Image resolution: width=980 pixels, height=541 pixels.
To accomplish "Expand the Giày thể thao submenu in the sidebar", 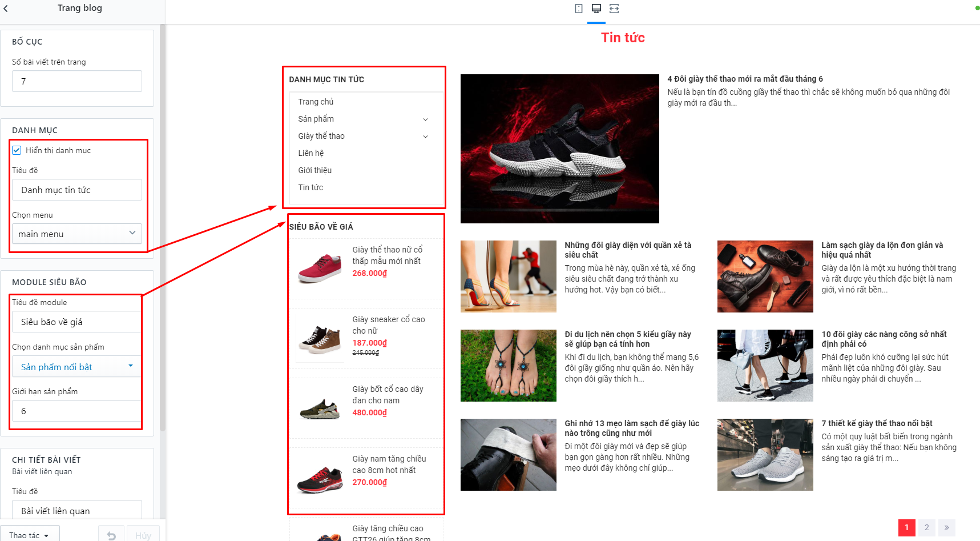I will tap(425, 137).
